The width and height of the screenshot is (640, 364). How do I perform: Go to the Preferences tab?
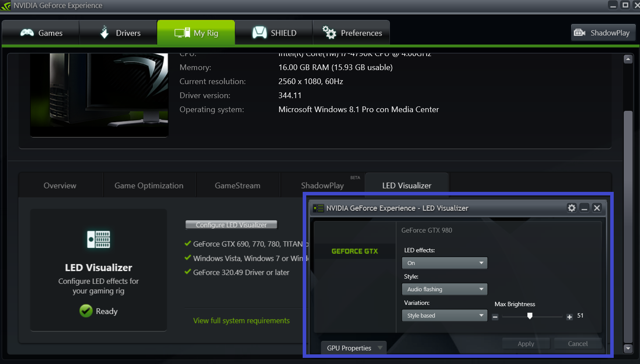pyautogui.click(x=351, y=33)
